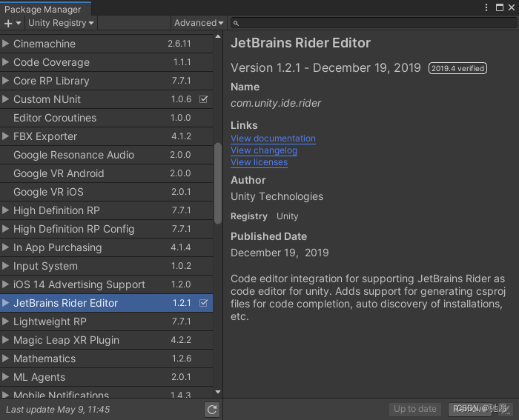Open the Unity Registry source dropdown
Screen dimensions: 519x420
pos(61,23)
